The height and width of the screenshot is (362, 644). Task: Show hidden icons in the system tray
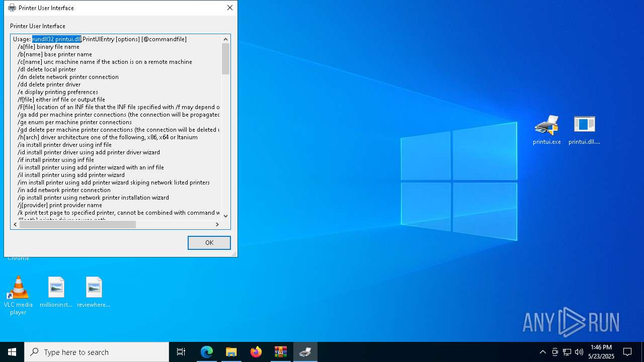(x=542, y=352)
